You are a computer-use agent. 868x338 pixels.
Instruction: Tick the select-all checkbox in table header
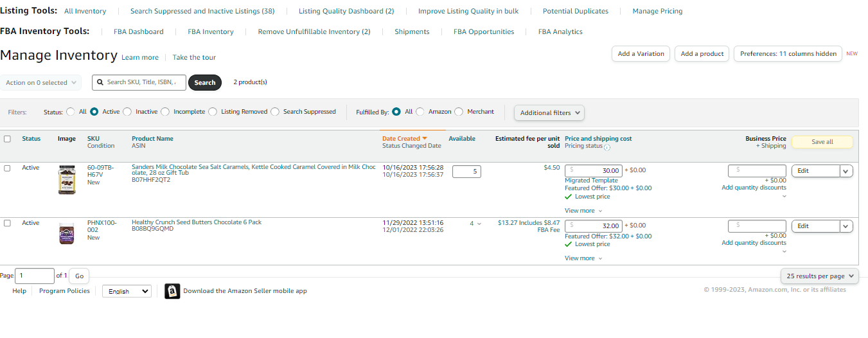pos(7,139)
